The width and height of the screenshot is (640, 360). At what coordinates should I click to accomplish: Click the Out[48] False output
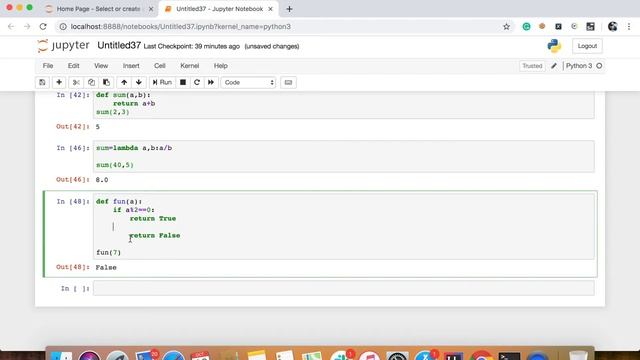pos(106,267)
